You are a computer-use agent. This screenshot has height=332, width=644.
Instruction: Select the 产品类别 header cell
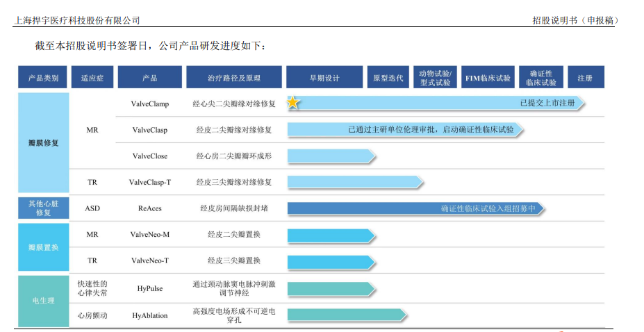click(43, 77)
